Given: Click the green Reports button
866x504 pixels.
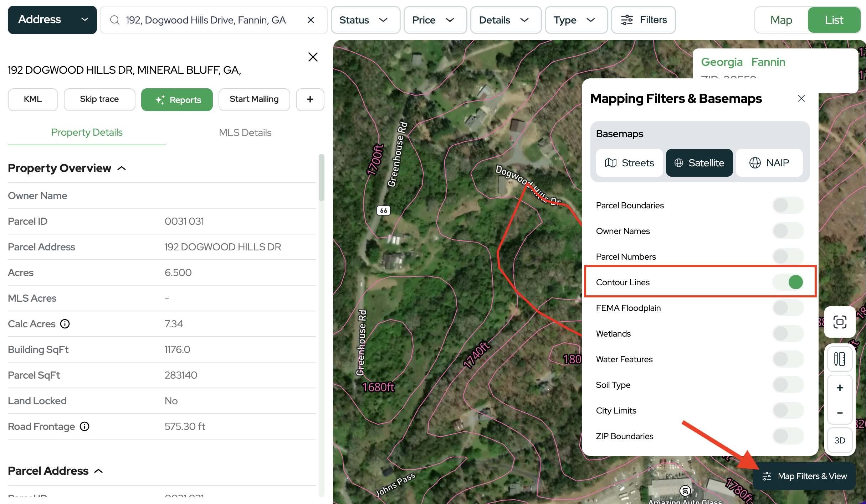Looking at the screenshot, I should [177, 100].
